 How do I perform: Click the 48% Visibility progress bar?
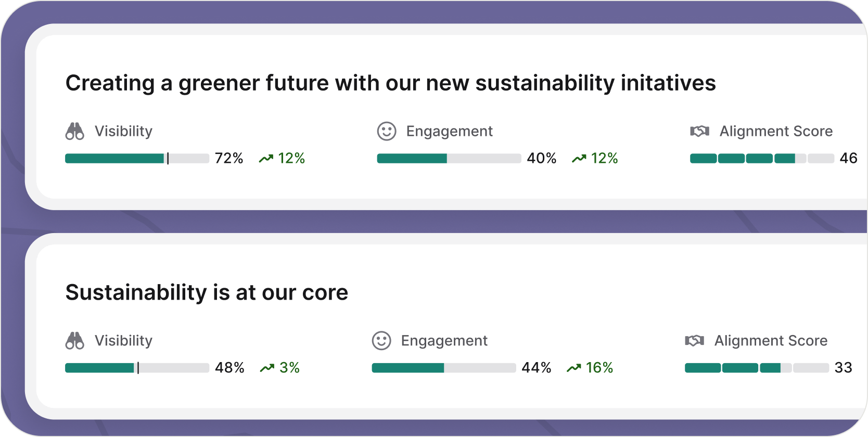[137, 368]
